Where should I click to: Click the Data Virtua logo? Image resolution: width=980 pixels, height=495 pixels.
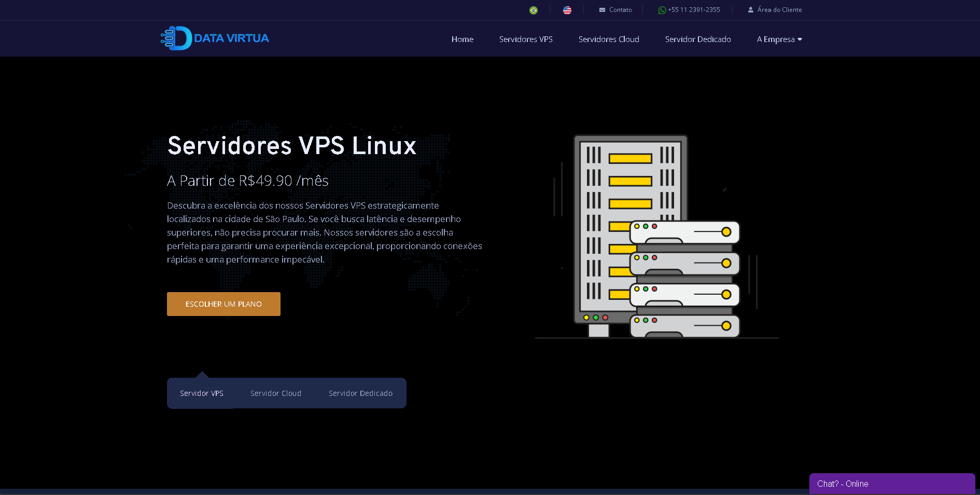[x=215, y=38]
